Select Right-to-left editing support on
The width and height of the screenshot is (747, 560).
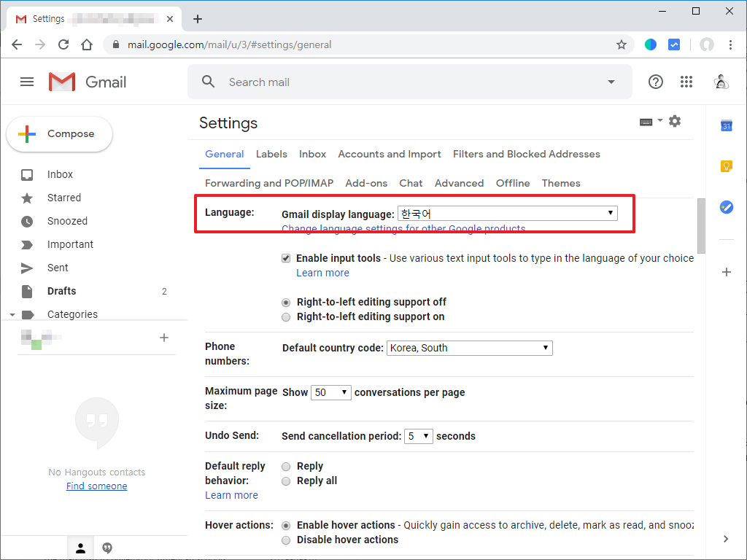click(x=286, y=317)
